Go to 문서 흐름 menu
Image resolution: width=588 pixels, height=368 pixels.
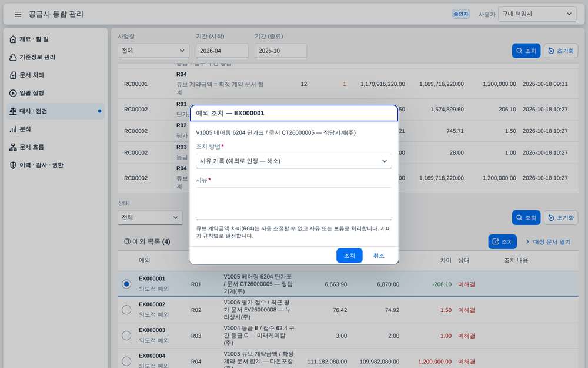pyautogui.click(x=55, y=147)
